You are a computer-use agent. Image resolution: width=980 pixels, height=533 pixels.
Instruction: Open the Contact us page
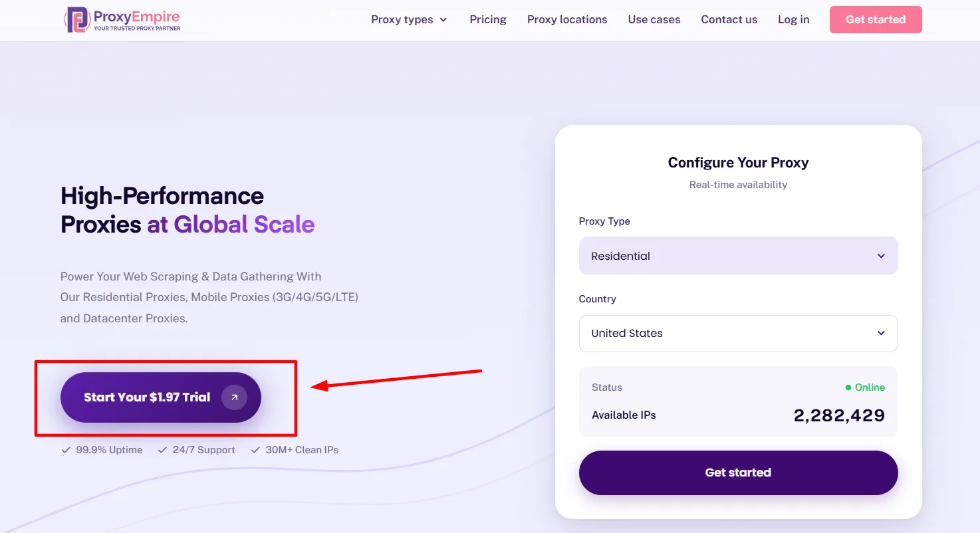click(x=729, y=19)
